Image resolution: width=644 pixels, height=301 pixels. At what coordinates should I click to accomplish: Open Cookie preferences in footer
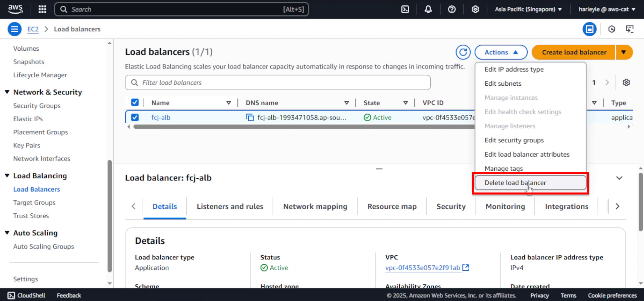[x=612, y=295]
